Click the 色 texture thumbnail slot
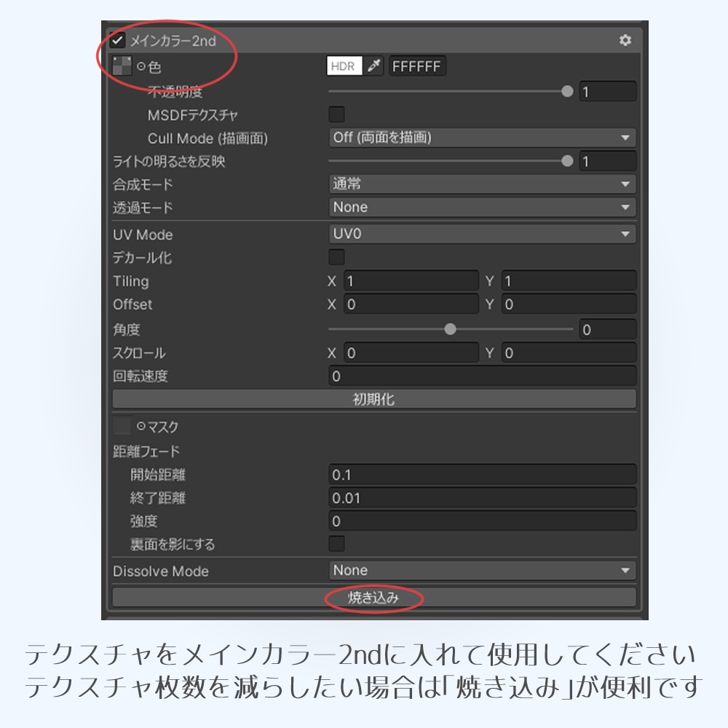This screenshot has height=728, width=728. pyautogui.click(x=122, y=66)
